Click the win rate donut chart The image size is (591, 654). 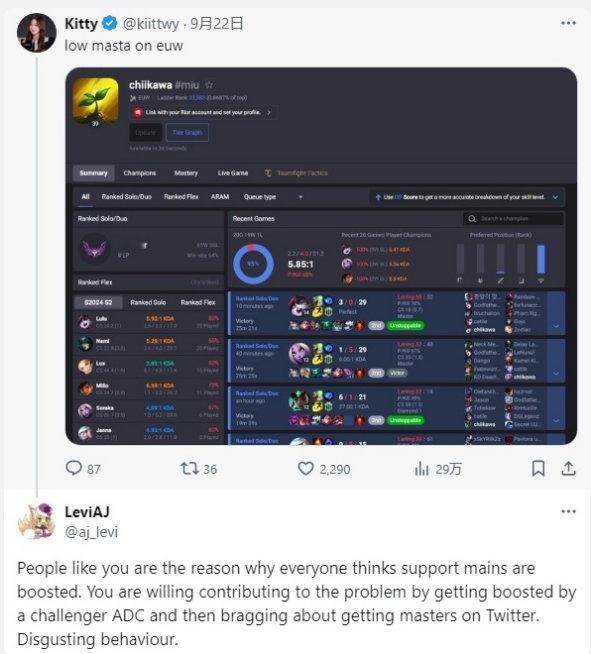(253, 264)
